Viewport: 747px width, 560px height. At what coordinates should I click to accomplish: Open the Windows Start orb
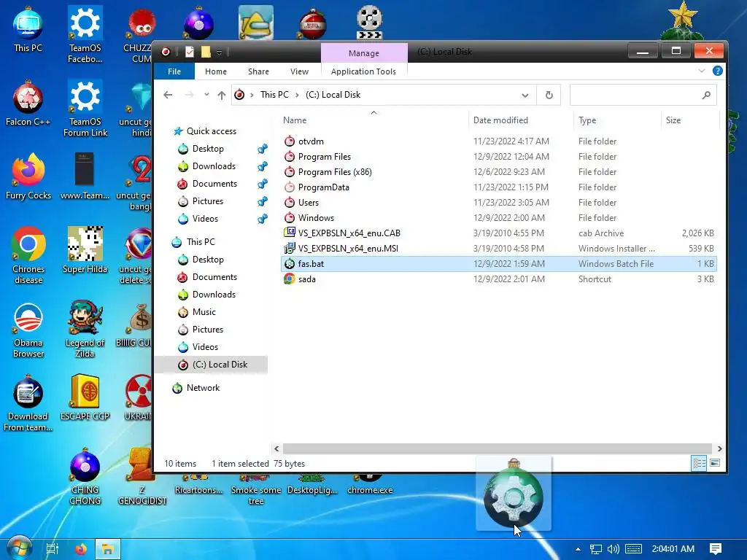[19, 548]
